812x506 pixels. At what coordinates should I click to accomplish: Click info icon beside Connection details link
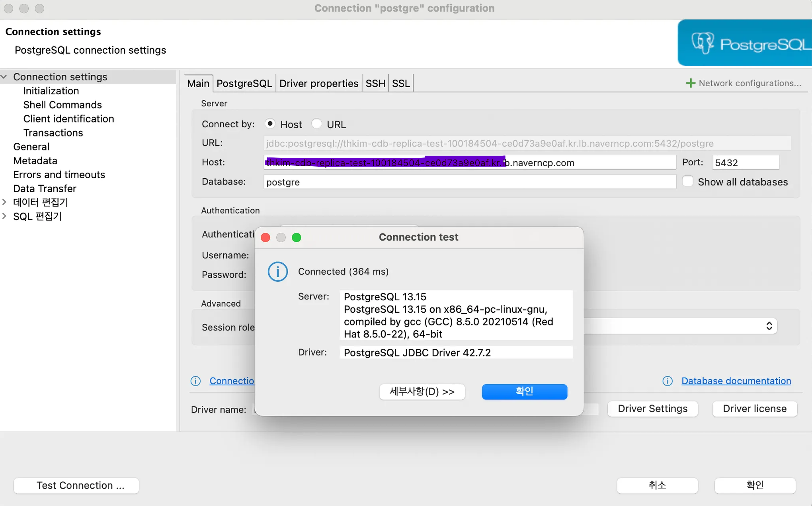[195, 381]
